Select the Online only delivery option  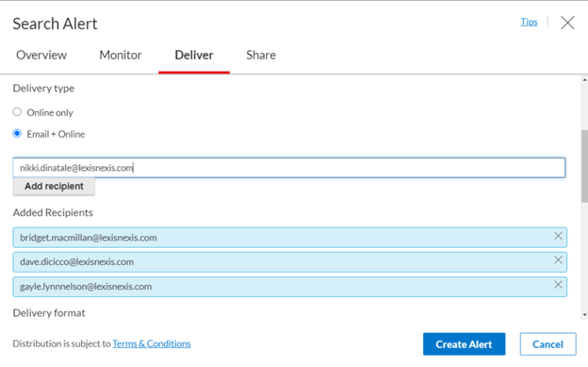(x=17, y=112)
